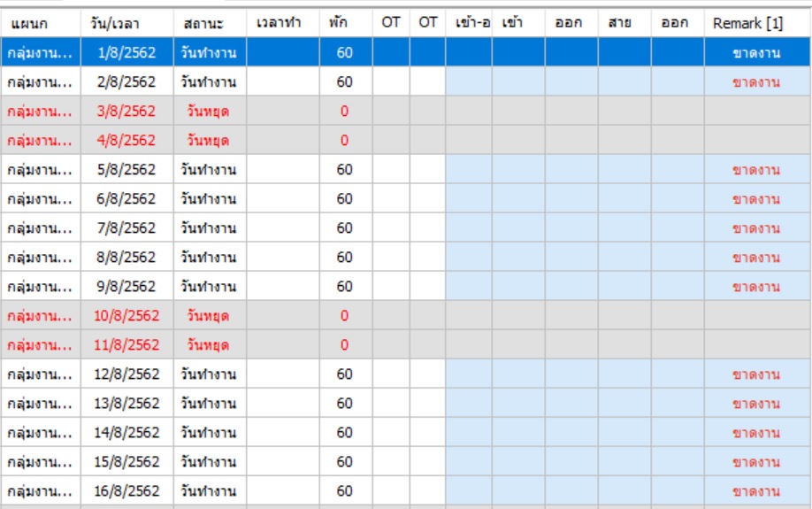Viewport: 812px width, 509px height.
Task: Click the ขาดงาน remark for 2/8/2562
Action: [x=756, y=82]
